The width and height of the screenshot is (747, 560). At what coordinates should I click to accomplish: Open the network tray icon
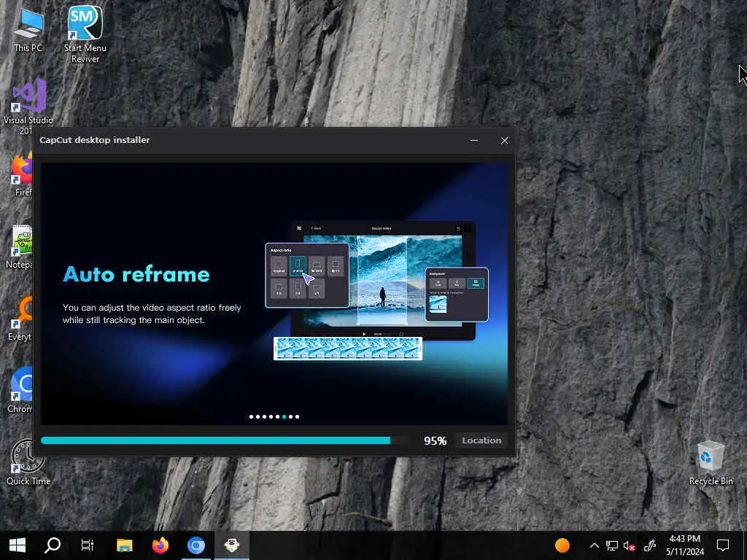pyautogui.click(x=612, y=545)
